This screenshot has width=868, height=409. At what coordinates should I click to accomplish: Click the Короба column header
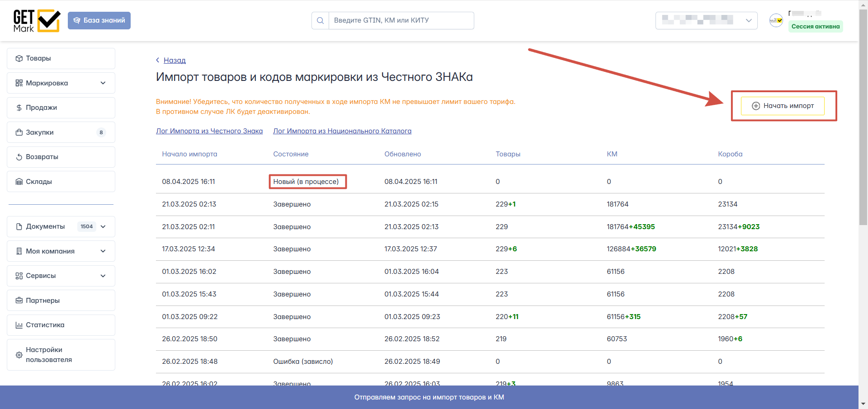730,154
